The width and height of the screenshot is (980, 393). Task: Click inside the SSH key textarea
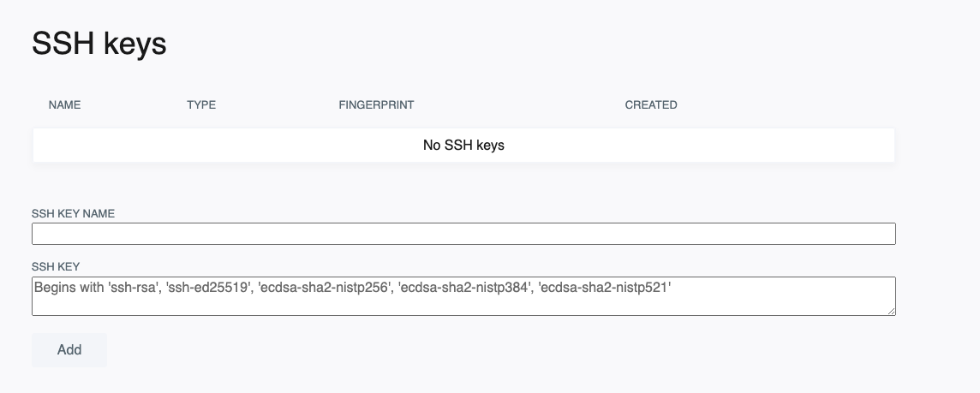[x=463, y=302]
